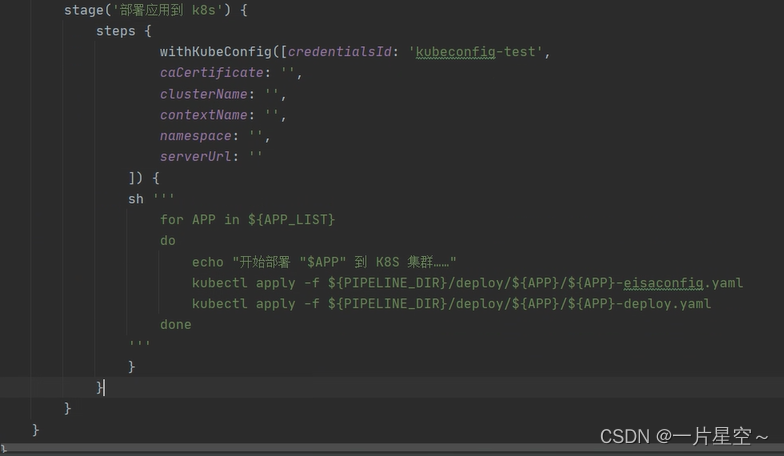Click the 'namespace' parameter

pyautogui.click(x=196, y=136)
